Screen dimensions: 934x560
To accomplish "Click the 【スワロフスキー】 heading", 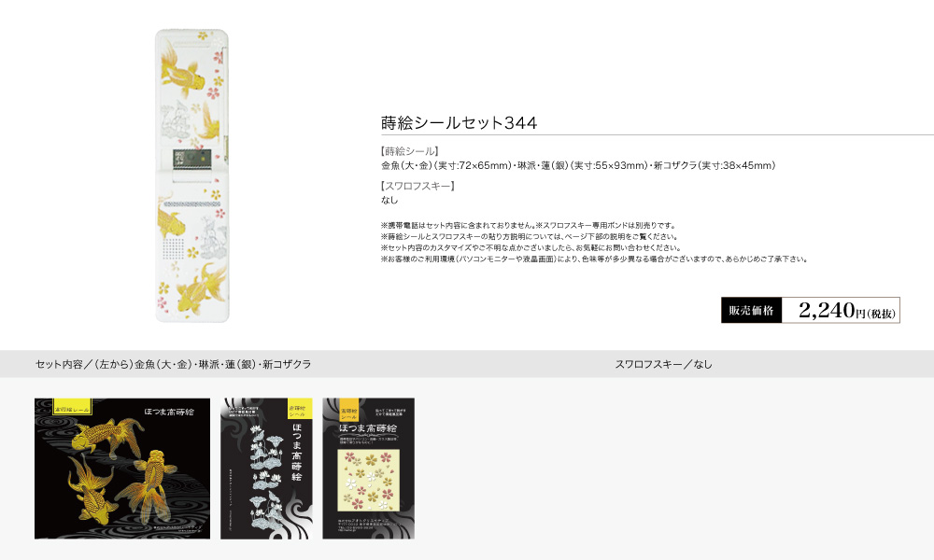I will pyautogui.click(x=418, y=186).
